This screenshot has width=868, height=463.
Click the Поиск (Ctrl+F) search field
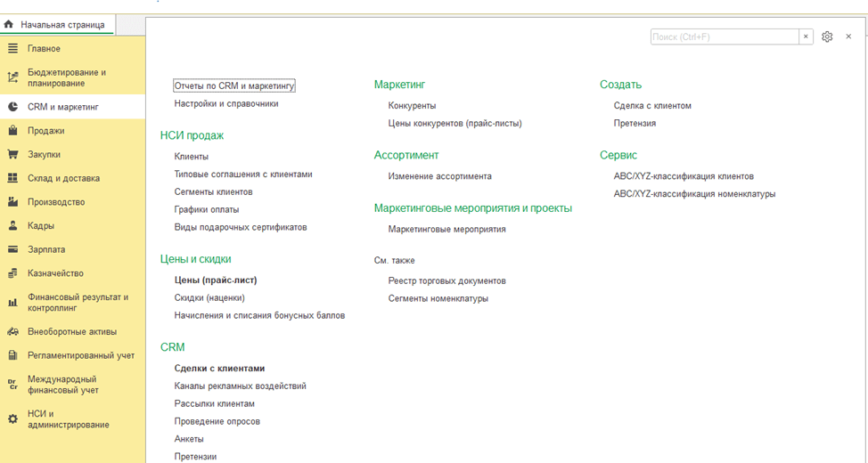pos(724,37)
